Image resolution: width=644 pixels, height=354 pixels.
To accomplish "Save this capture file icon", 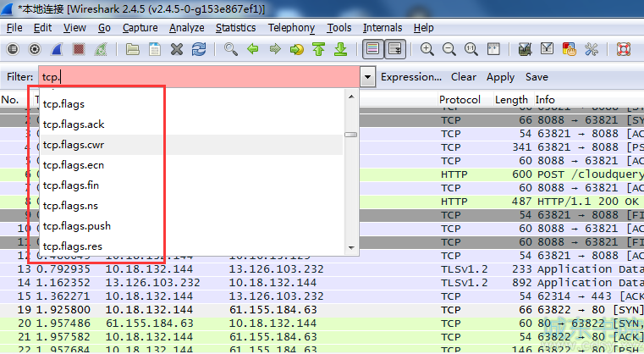I will coord(154,49).
